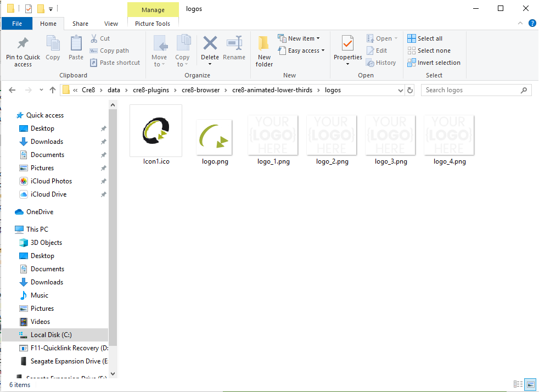Viewport: 539px width, 392px height.
Task: Pin the folder to Quick access
Action: point(23,52)
